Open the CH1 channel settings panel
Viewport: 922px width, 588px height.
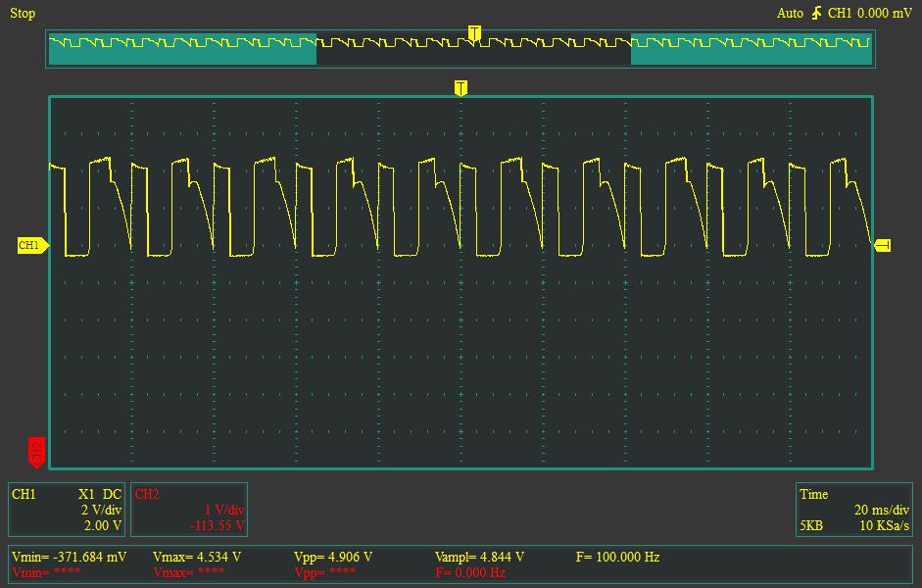[x=67, y=510]
